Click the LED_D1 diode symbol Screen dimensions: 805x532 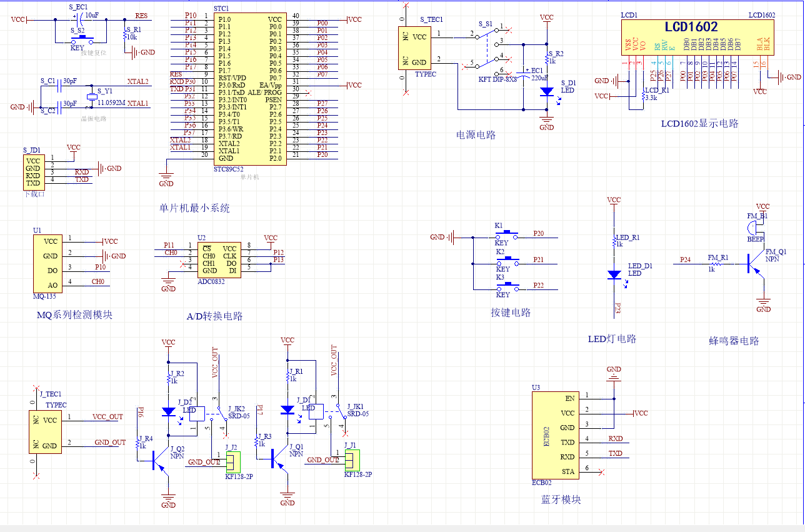click(614, 274)
